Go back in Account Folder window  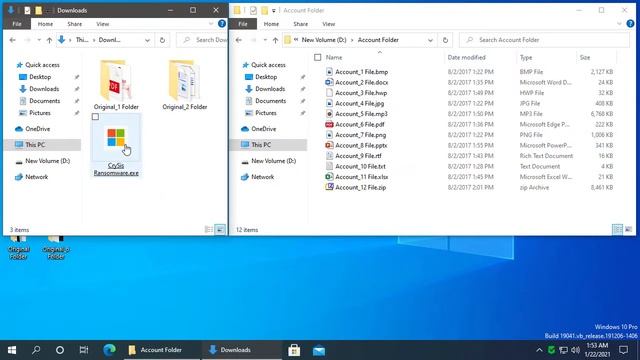tap(239, 40)
